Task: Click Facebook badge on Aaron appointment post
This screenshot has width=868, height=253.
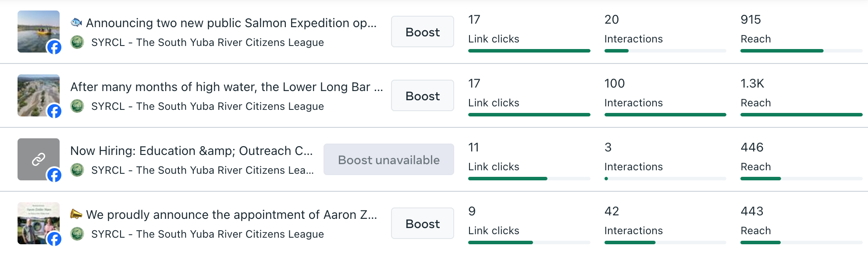Action: click(x=54, y=239)
